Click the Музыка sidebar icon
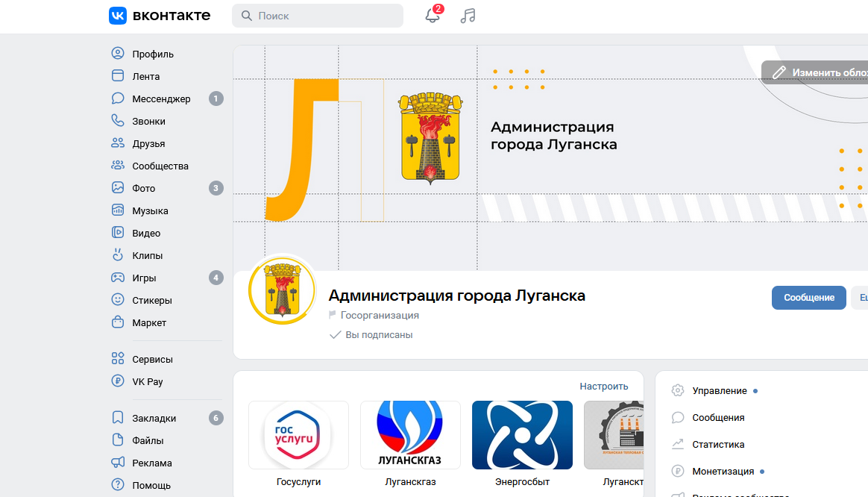The image size is (868, 497). coord(118,210)
